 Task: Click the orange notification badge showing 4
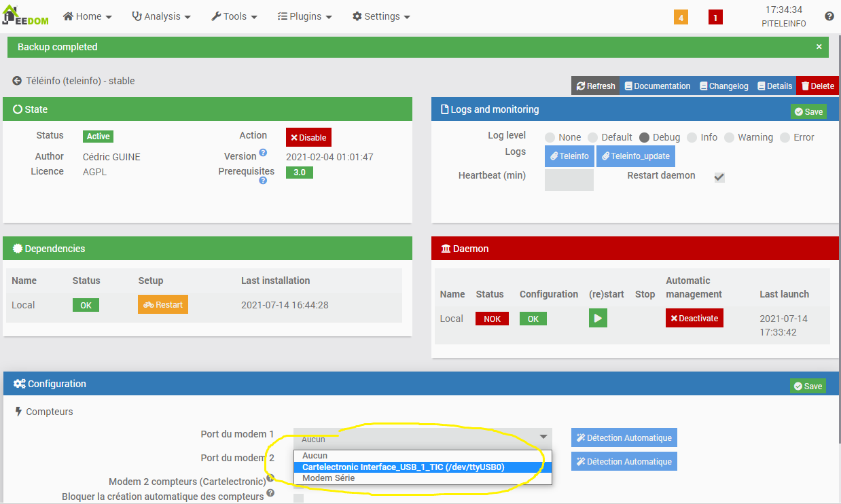681,18
